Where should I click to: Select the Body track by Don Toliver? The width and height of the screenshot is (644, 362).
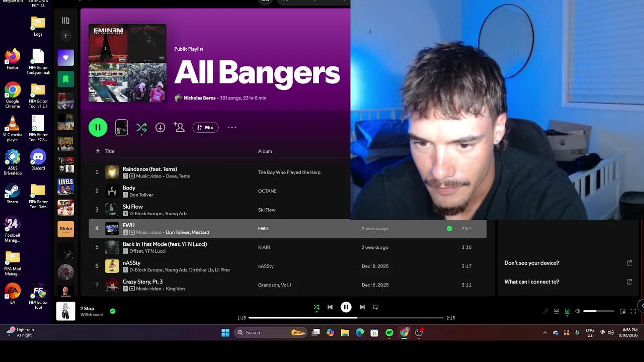tap(129, 188)
